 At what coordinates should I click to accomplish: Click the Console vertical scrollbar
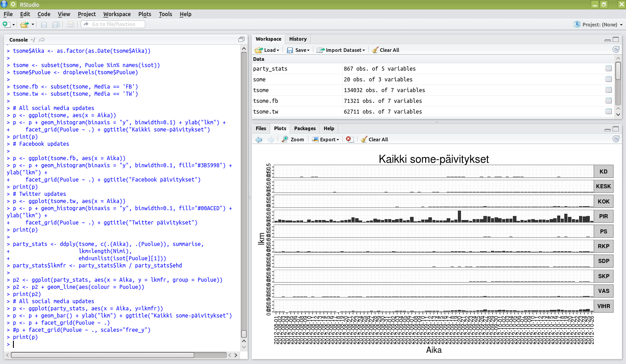pyautogui.click(x=244, y=333)
